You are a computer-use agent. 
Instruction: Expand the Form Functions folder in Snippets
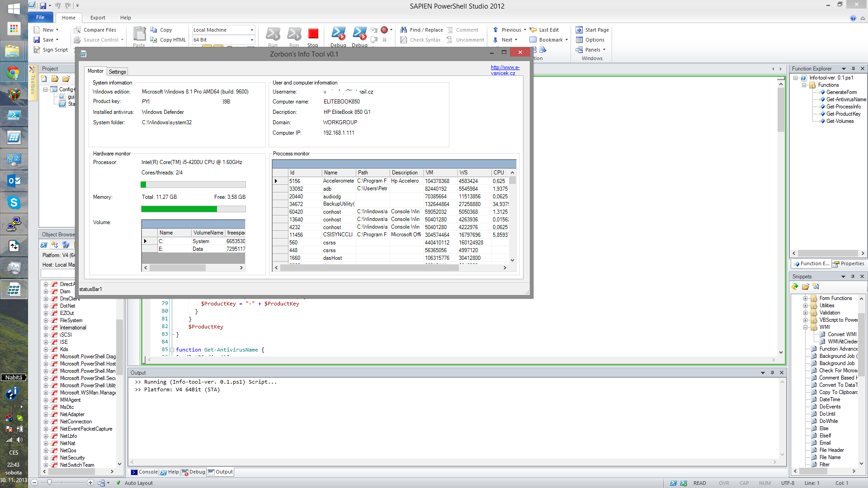click(x=805, y=298)
